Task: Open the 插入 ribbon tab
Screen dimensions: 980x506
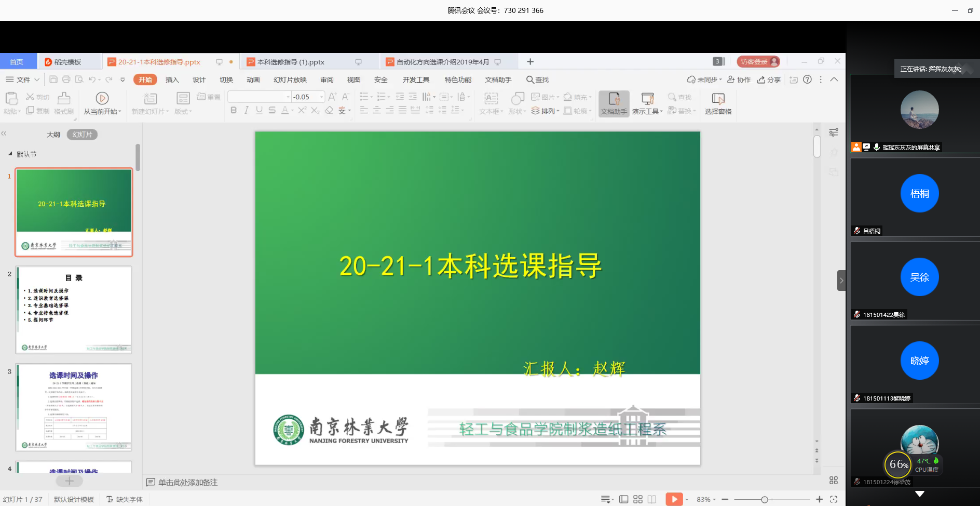Action: 172,79
